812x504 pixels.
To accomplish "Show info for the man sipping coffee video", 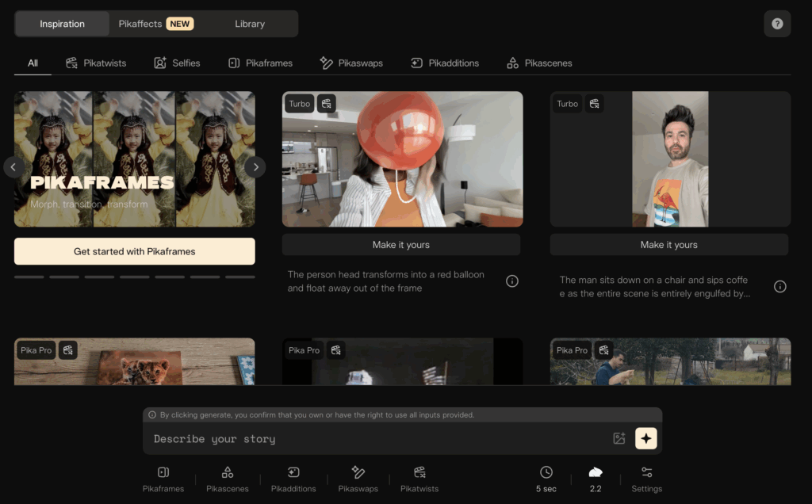I will pyautogui.click(x=780, y=287).
